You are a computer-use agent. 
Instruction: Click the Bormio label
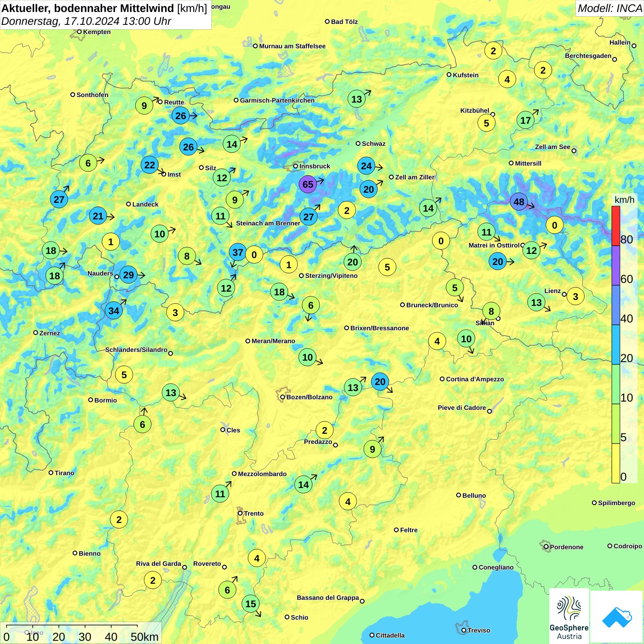pyautogui.click(x=105, y=400)
